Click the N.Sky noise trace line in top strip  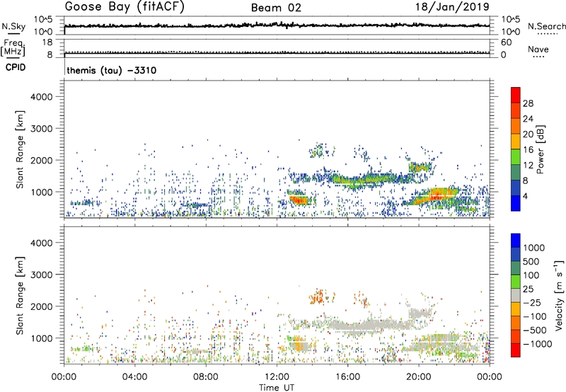click(x=277, y=25)
